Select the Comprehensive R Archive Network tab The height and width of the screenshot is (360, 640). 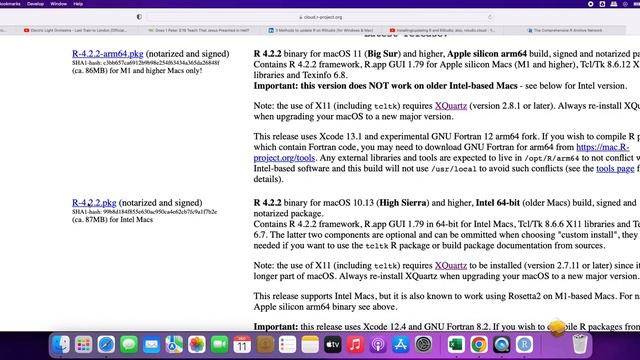point(564,30)
